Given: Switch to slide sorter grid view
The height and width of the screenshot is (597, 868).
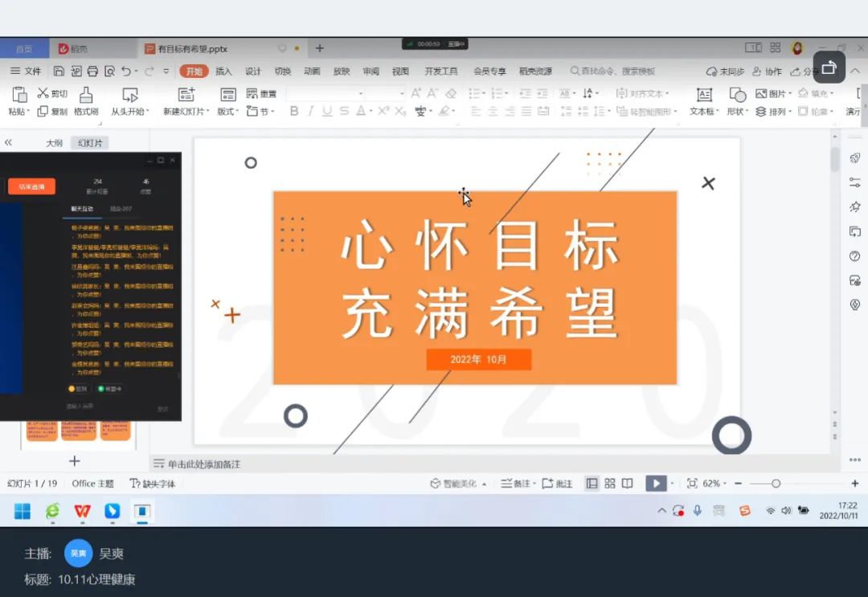Looking at the screenshot, I should [x=610, y=484].
